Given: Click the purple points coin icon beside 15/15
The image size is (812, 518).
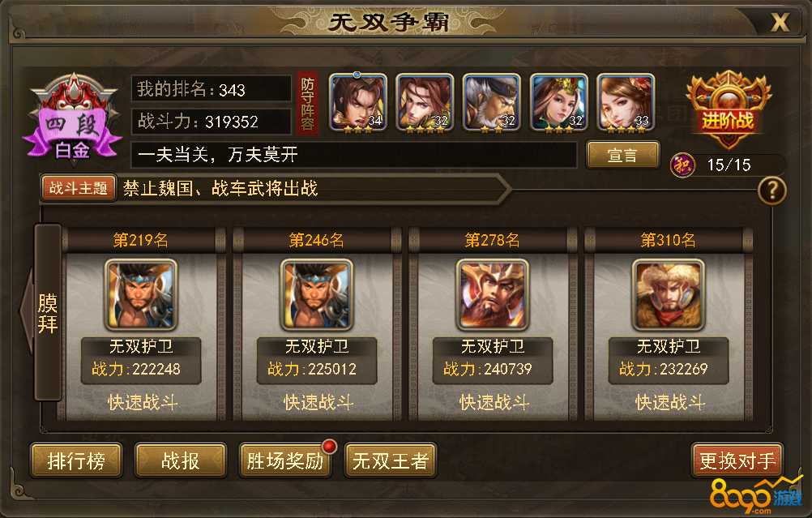Looking at the screenshot, I should click(682, 165).
